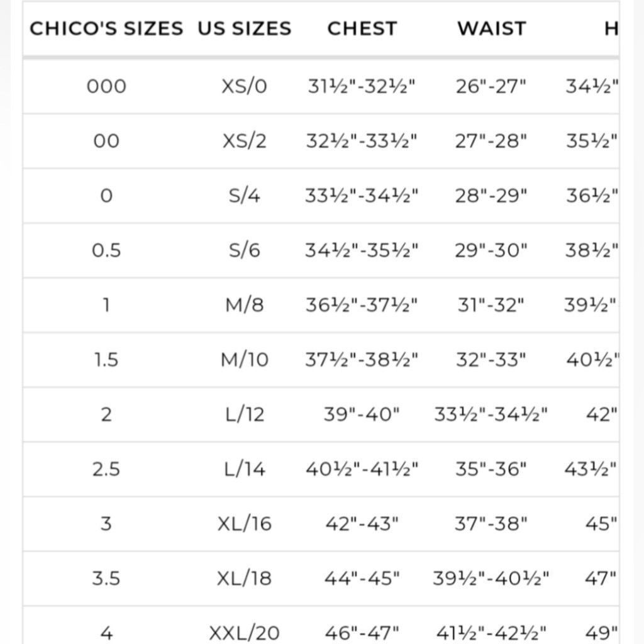Select chest value 40½"-41½" cell
644x644 pixels.
click(x=362, y=469)
